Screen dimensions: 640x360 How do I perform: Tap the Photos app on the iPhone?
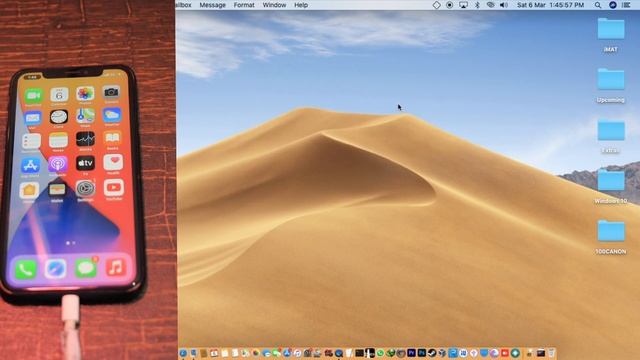pyautogui.click(x=85, y=94)
